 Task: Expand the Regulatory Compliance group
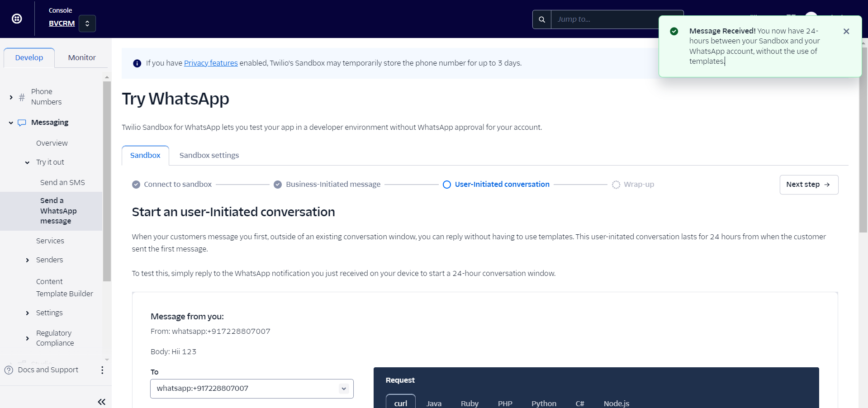tap(27, 338)
